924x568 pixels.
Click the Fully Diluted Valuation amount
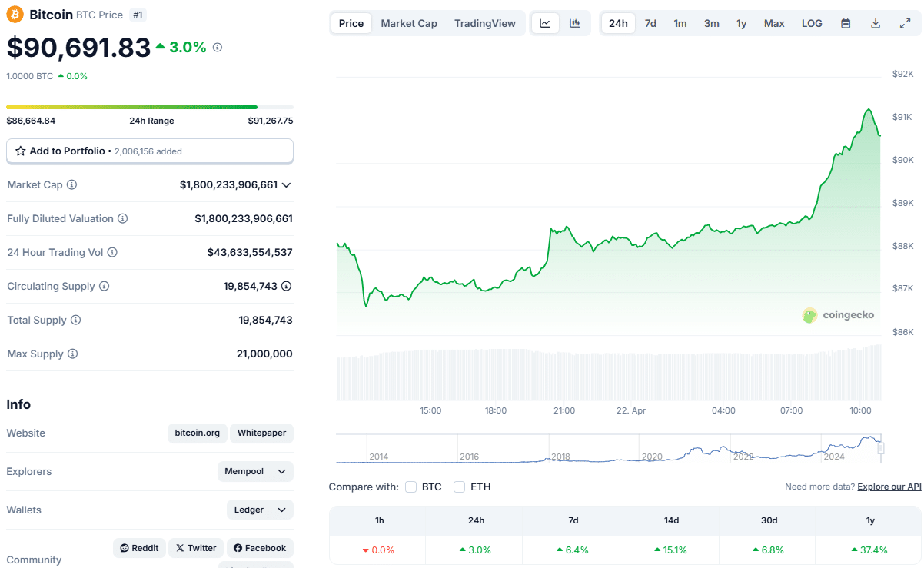[244, 219]
